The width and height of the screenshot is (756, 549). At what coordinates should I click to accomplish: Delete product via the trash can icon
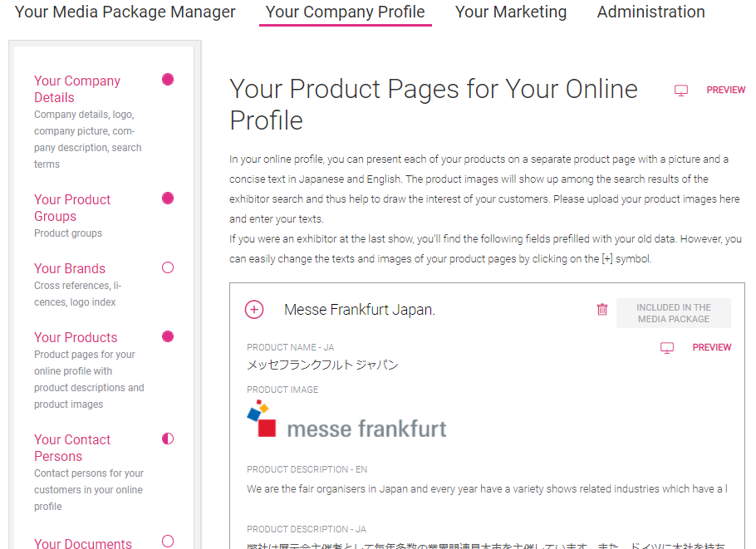tap(602, 310)
